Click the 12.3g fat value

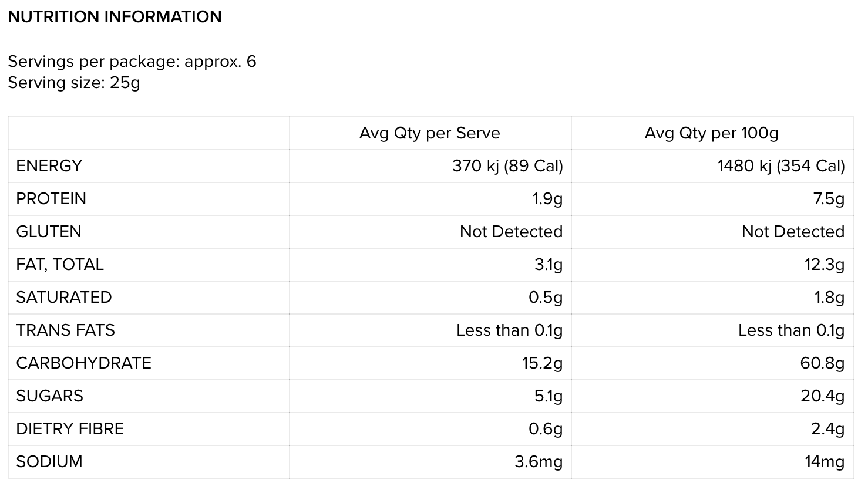[x=824, y=265]
